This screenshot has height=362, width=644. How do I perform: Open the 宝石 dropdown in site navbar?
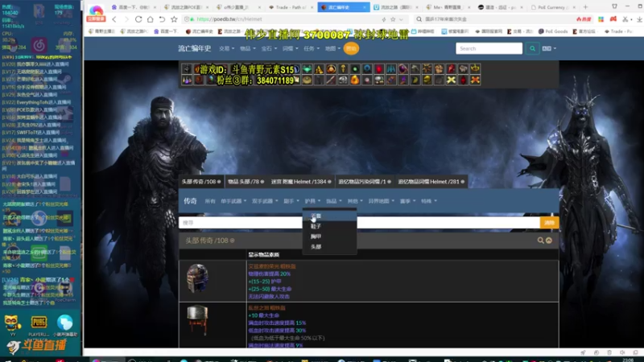pyautogui.click(x=269, y=48)
